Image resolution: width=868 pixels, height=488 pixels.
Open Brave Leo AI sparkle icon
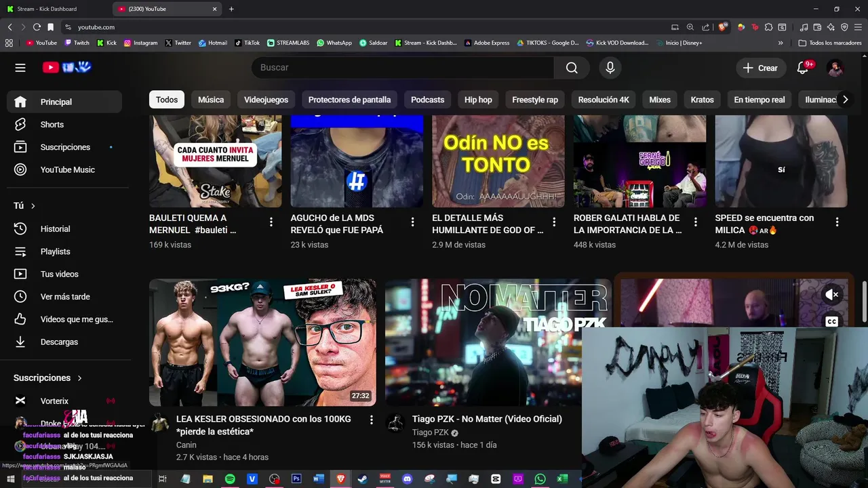pyautogui.click(x=831, y=27)
